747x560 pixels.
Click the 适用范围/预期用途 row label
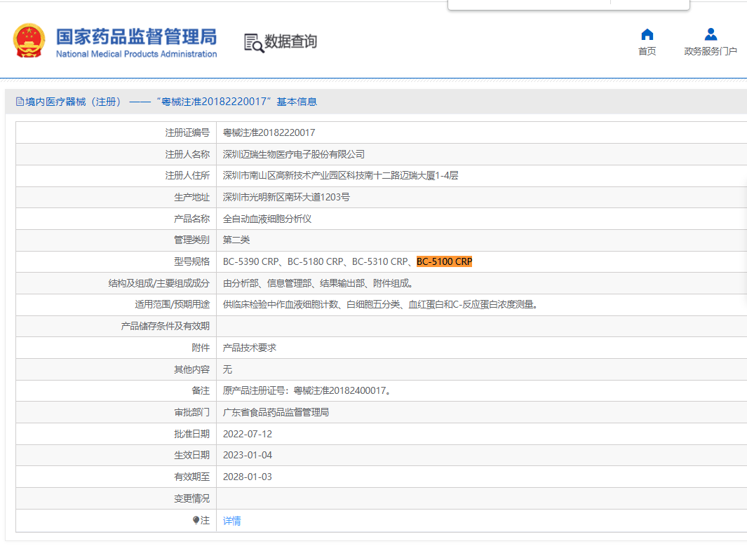pyautogui.click(x=172, y=304)
